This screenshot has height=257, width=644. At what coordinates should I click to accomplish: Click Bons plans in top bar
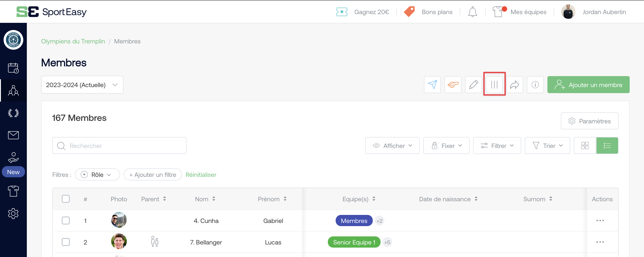[x=437, y=12]
